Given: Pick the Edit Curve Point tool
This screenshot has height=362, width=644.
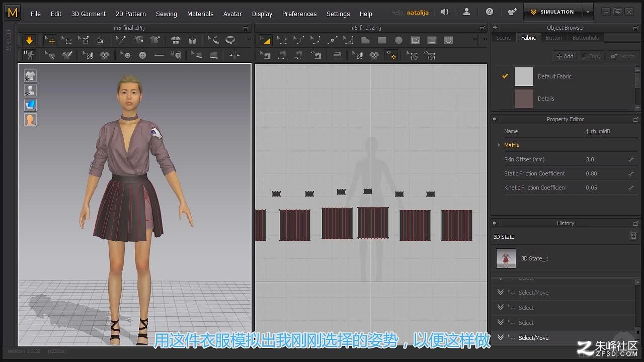Looking at the screenshot, I should [x=315, y=40].
